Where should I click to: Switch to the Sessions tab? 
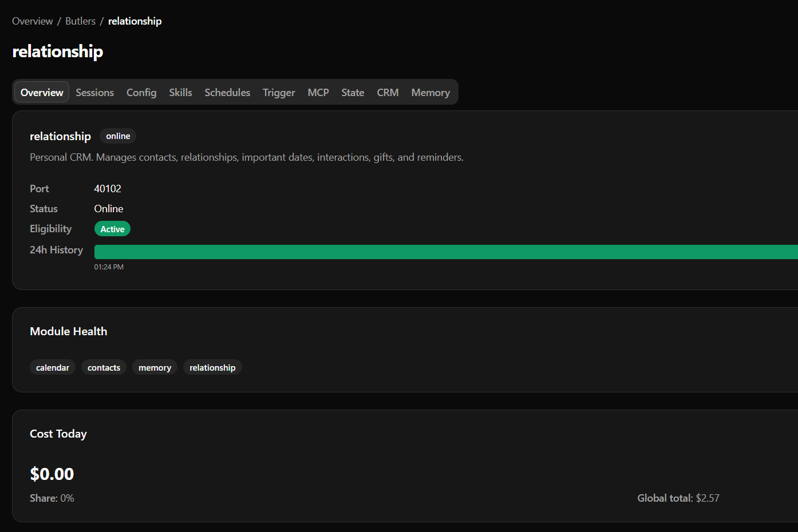click(94, 92)
